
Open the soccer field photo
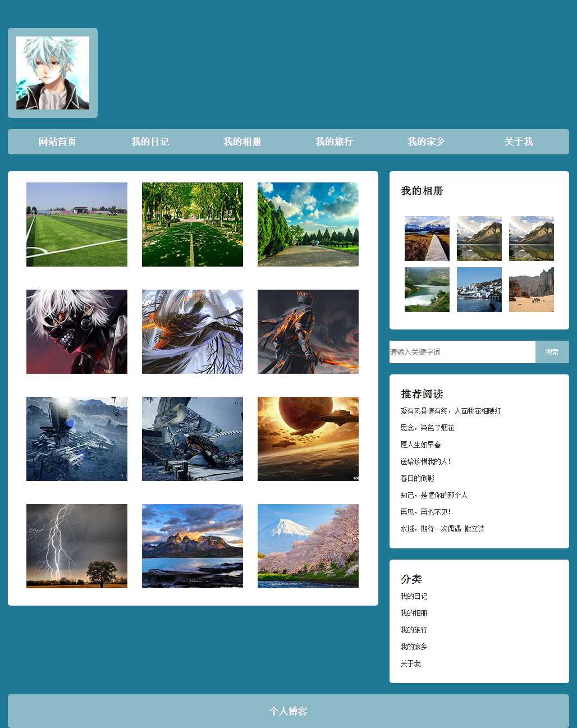[77, 225]
